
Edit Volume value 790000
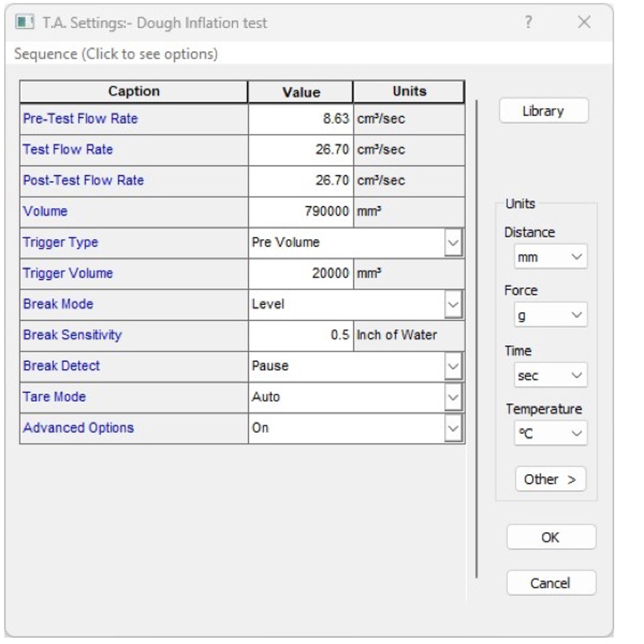coord(301,212)
